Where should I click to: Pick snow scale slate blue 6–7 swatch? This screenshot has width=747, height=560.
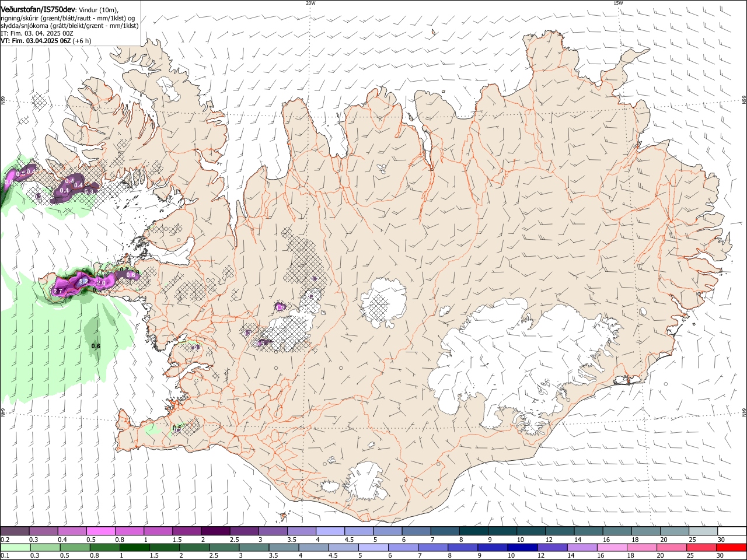(417, 531)
